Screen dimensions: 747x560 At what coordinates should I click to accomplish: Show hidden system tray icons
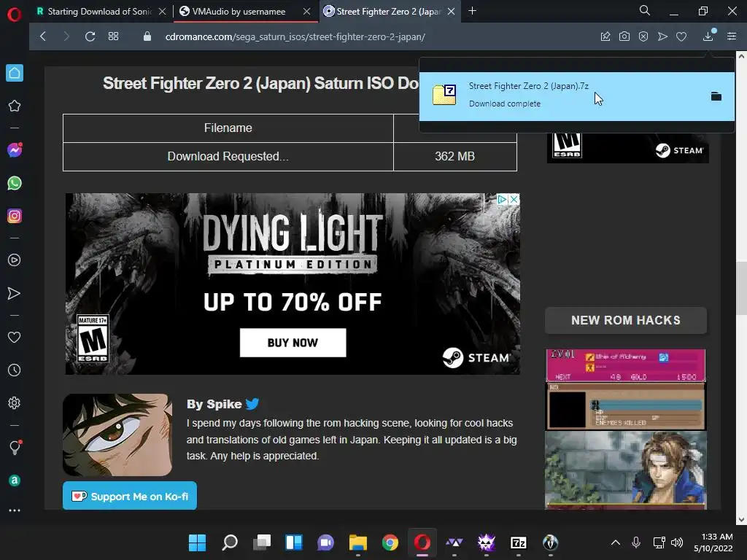point(616,542)
